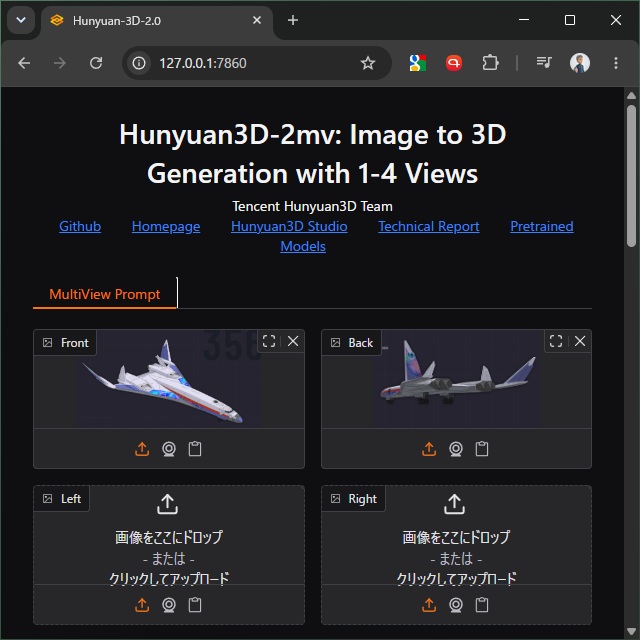The width and height of the screenshot is (640, 640).
Task: Click the address bar showing 127.0.0.1:7860
Action: [257, 63]
